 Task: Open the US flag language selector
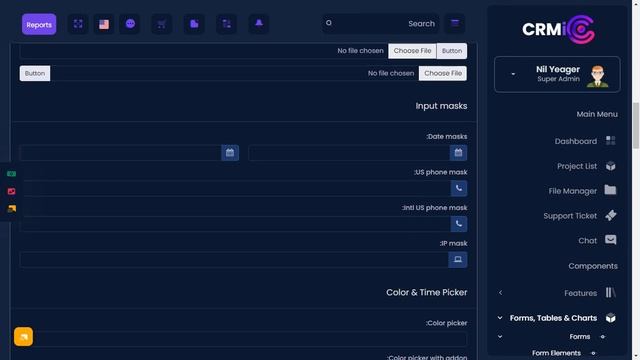pos(104,24)
